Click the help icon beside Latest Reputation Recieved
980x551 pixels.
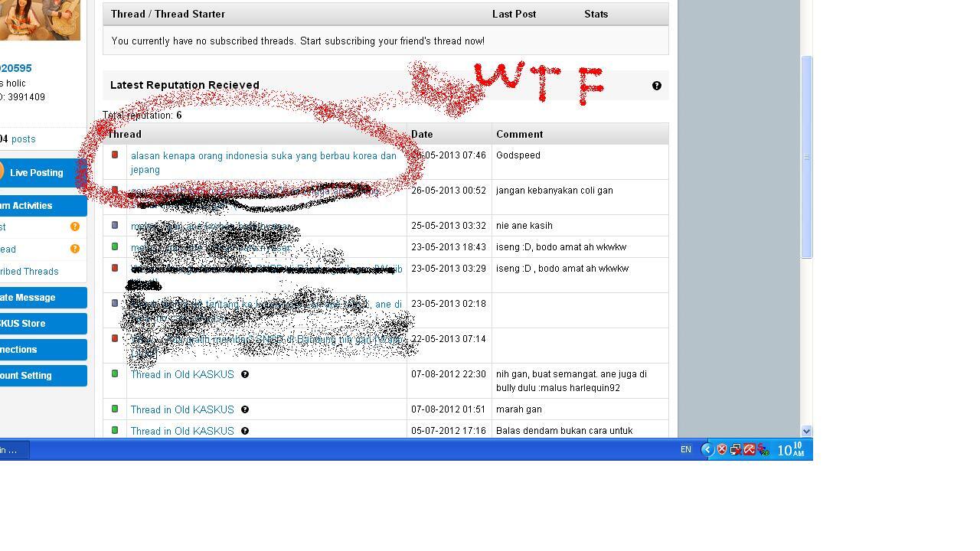657,86
